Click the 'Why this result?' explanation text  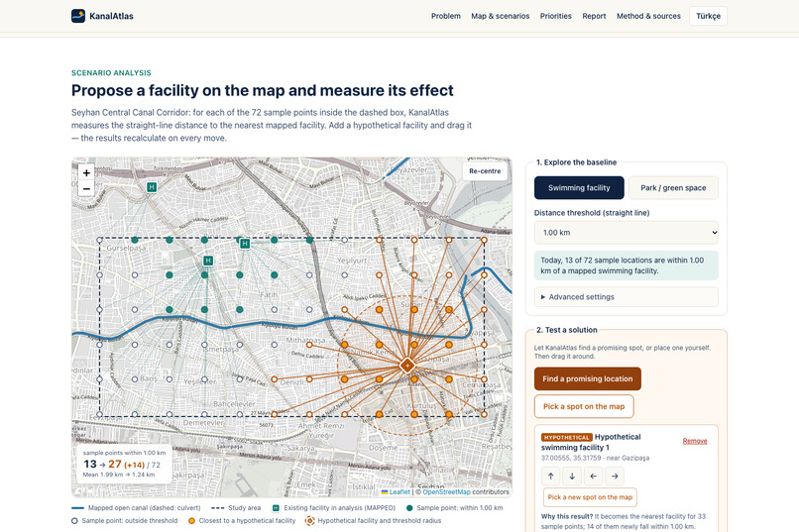[x=624, y=521]
